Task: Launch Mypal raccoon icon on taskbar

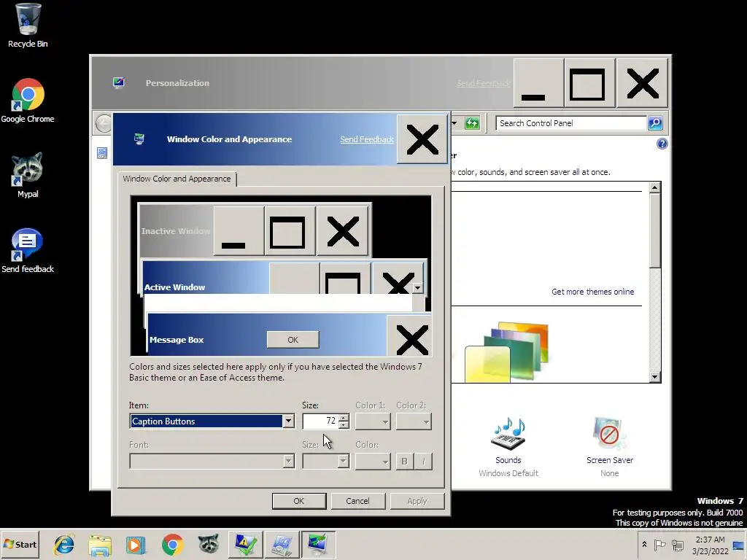Action: click(x=209, y=544)
